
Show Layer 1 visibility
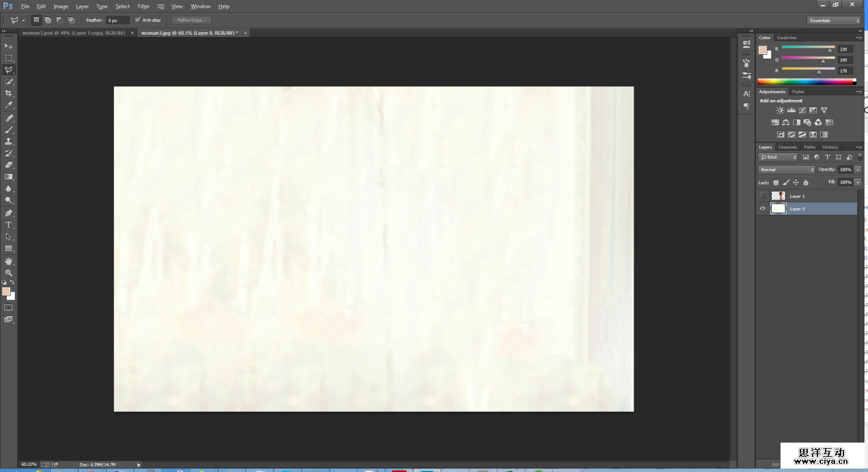(x=763, y=196)
